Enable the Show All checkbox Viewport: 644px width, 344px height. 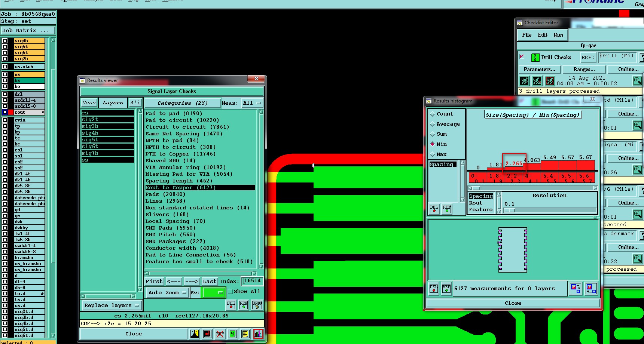pyautogui.click(x=231, y=292)
